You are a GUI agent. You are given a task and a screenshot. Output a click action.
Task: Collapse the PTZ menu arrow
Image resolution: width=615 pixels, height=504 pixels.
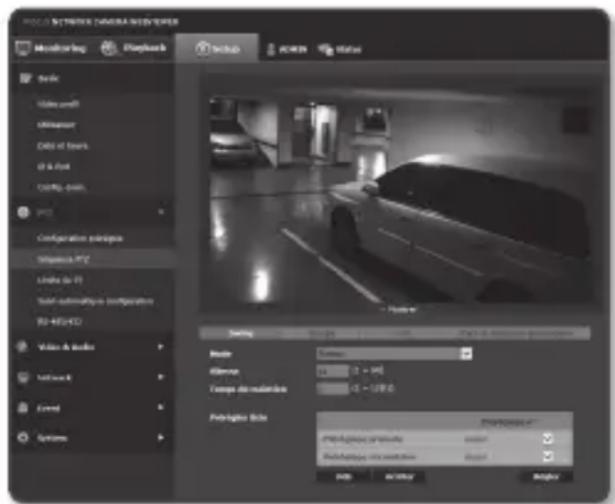(159, 214)
